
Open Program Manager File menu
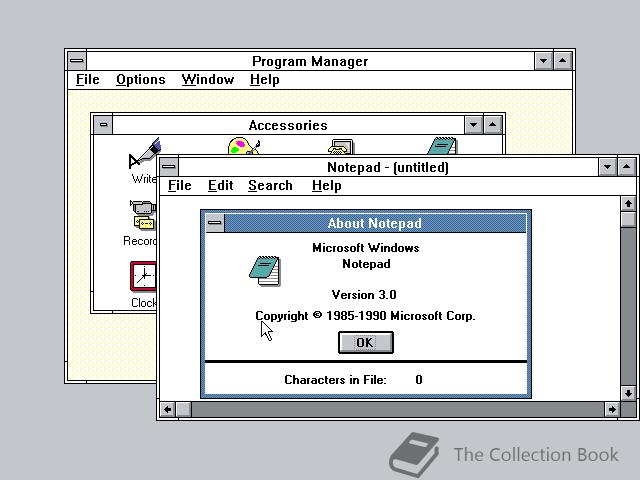(x=88, y=80)
